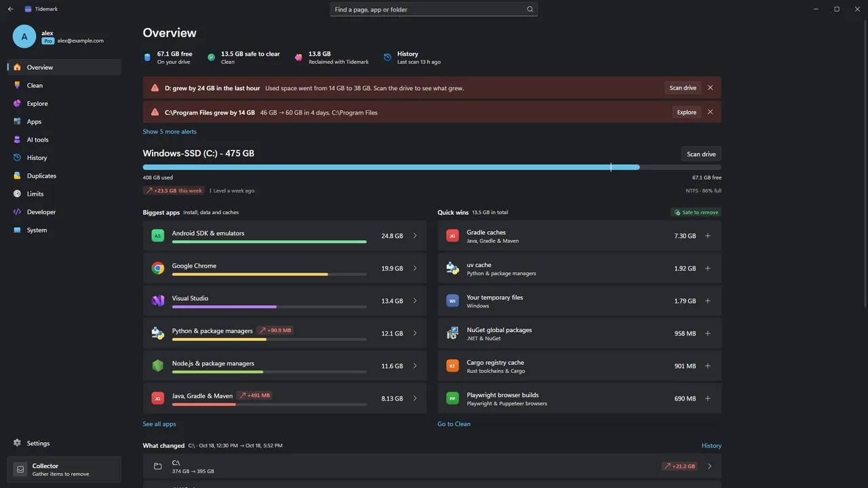Click the Limits gauge icon
This screenshot has height=488, width=868.
click(x=18, y=194)
